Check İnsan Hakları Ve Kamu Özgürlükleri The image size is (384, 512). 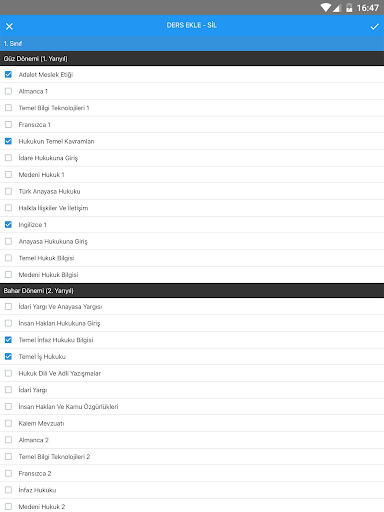pyautogui.click(x=8, y=406)
